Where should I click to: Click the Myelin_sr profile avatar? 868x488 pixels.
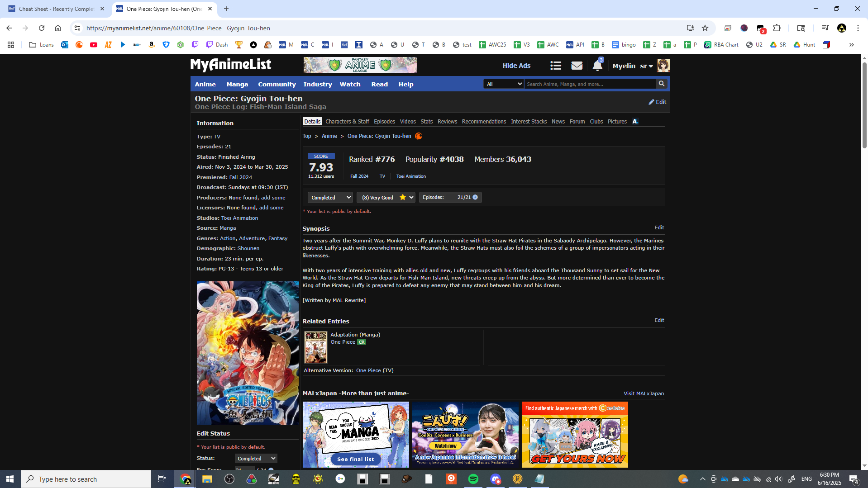(x=663, y=66)
